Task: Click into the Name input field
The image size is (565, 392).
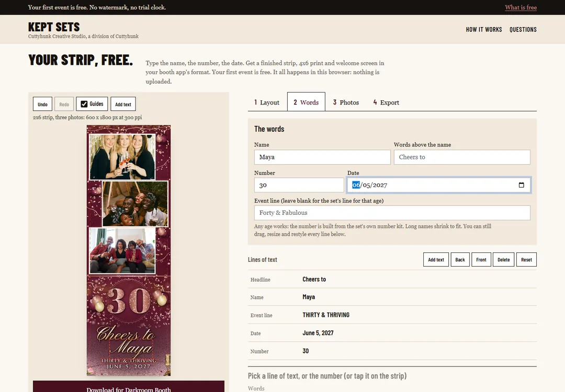Action: 322,157
